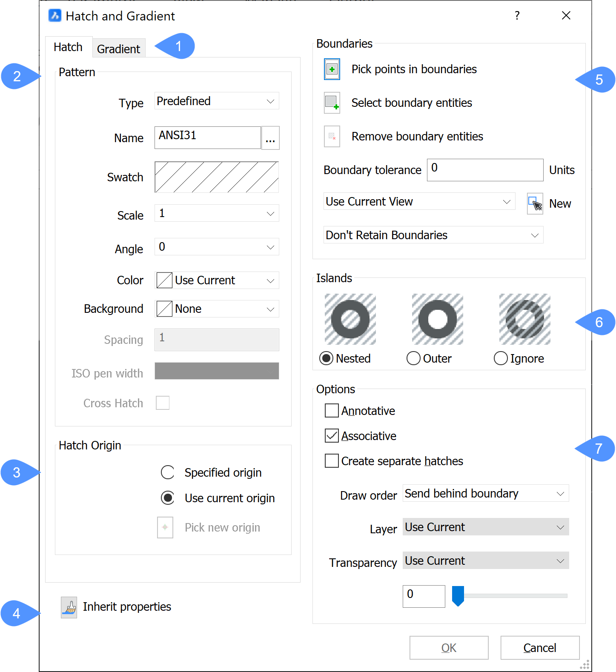Click the Boundary tolerance input field

tap(485, 170)
